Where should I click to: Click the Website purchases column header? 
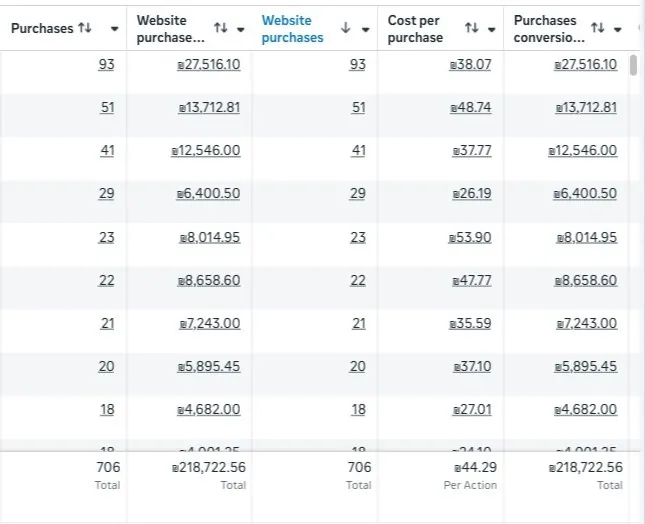click(x=292, y=29)
